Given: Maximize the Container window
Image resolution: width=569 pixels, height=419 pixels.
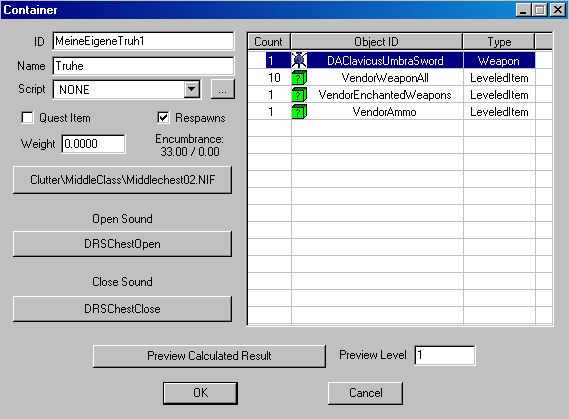Looking at the screenshot, I should coord(540,10).
